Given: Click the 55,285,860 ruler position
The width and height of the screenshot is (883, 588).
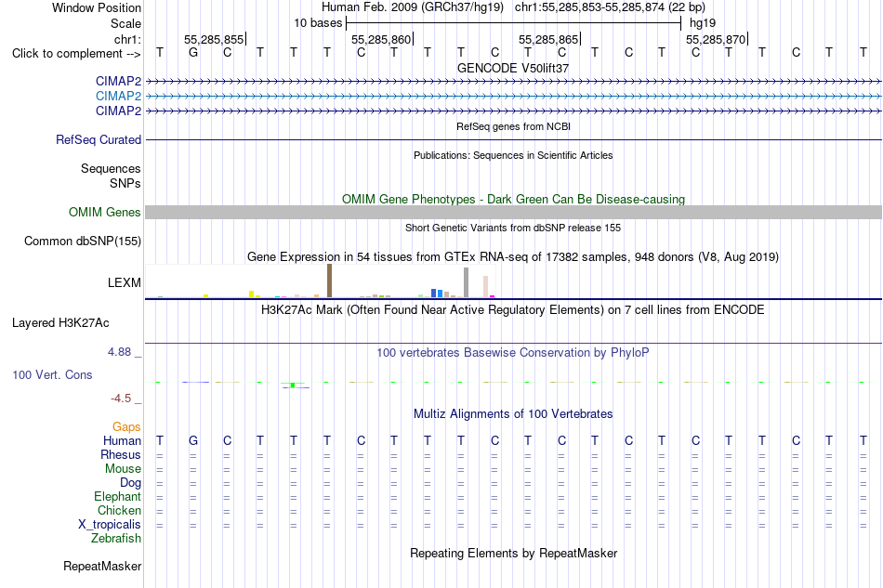Looking at the screenshot, I should click(381, 39).
